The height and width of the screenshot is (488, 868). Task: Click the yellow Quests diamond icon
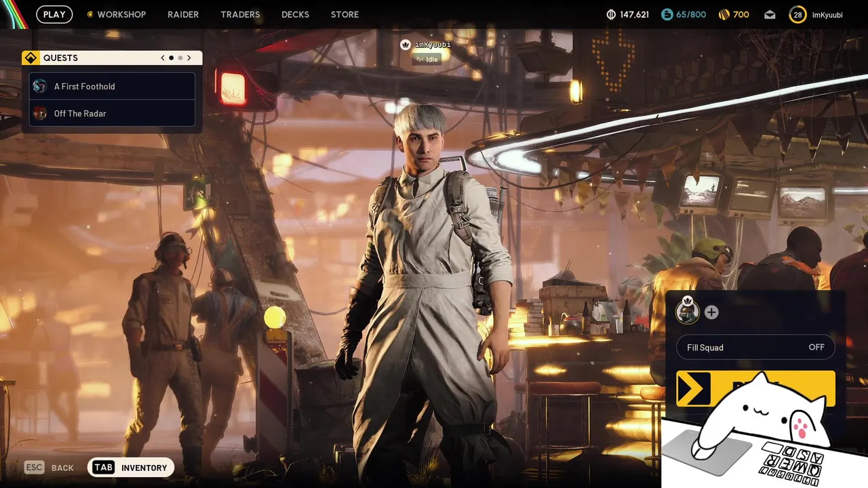pos(30,58)
